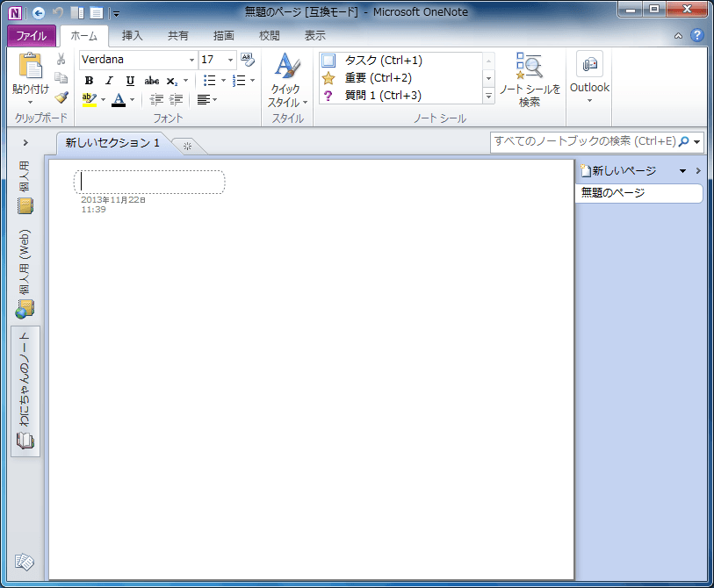
Task: Switch to the 挿入 tab
Action: click(132, 35)
